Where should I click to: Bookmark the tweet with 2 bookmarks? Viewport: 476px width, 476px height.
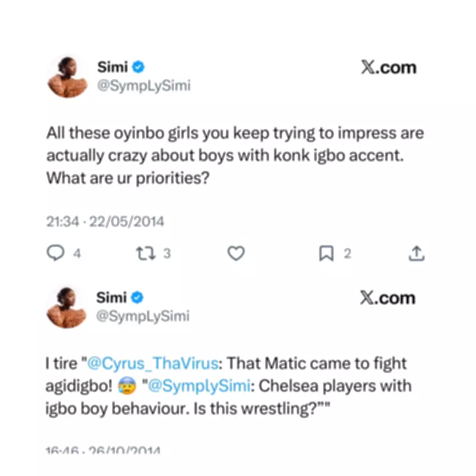click(326, 252)
